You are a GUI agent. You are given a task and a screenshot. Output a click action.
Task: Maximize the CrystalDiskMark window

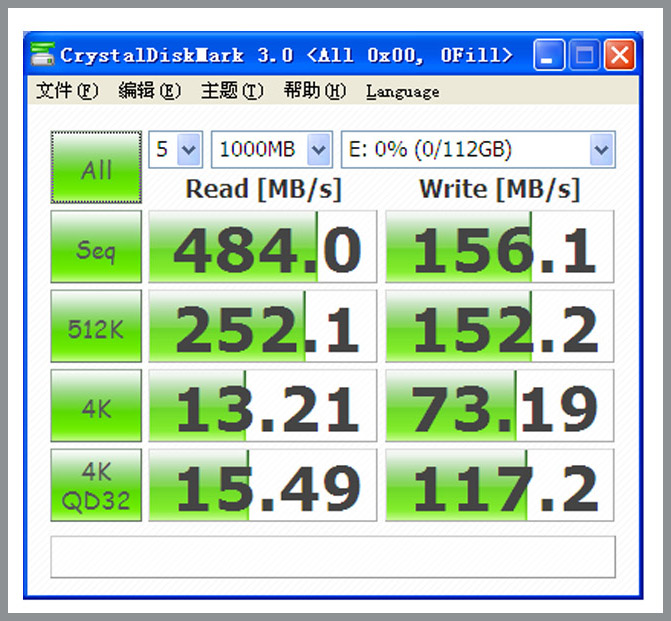click(x=585, y=55)
